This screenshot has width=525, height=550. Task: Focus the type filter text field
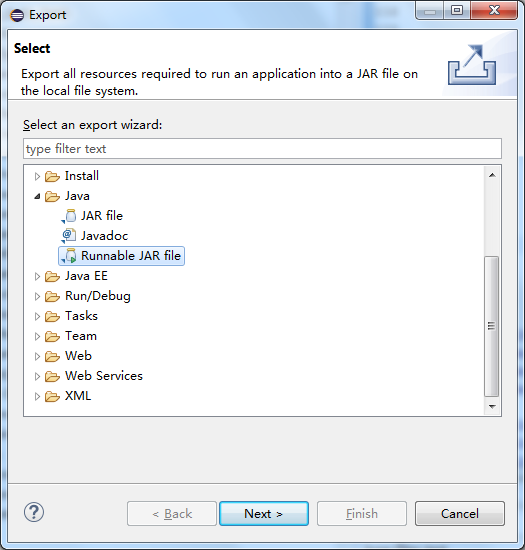tap(262, 149)
